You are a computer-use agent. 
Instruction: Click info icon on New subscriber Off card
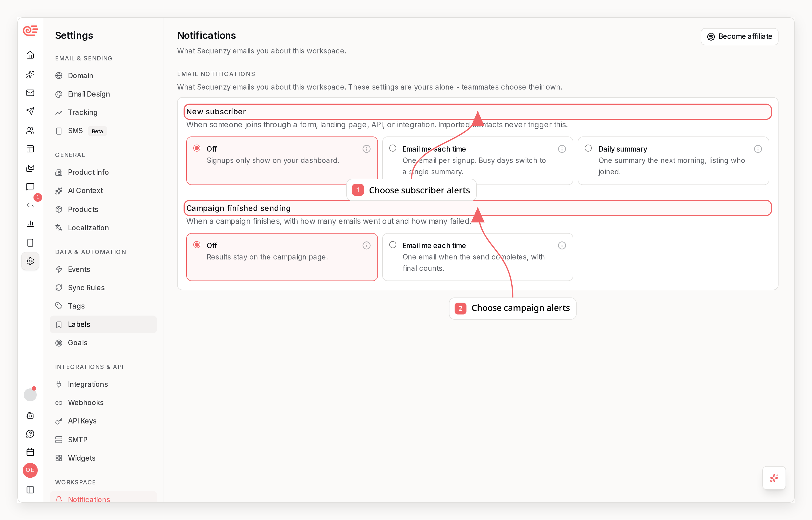[x=367, y=149]
